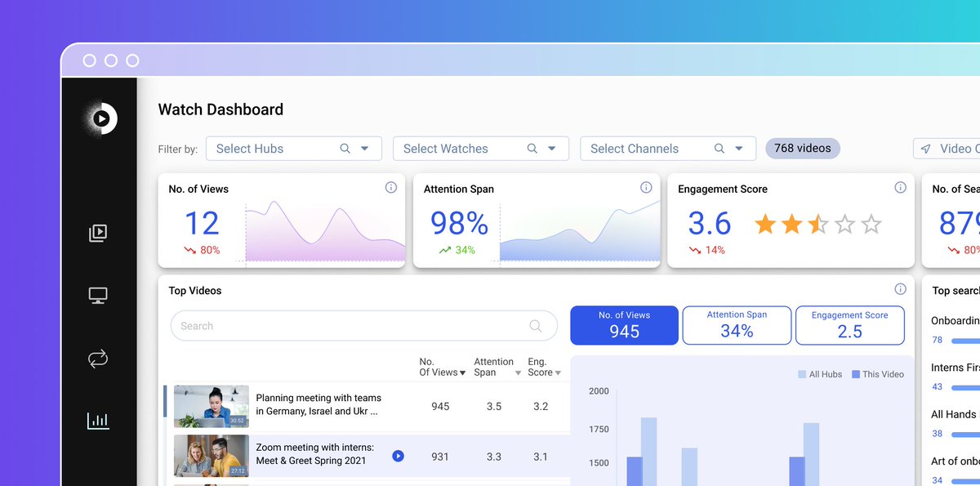Screen dimensions: 980x486
Task: Sort by No. Of Views column arrow
Action: 463,373
